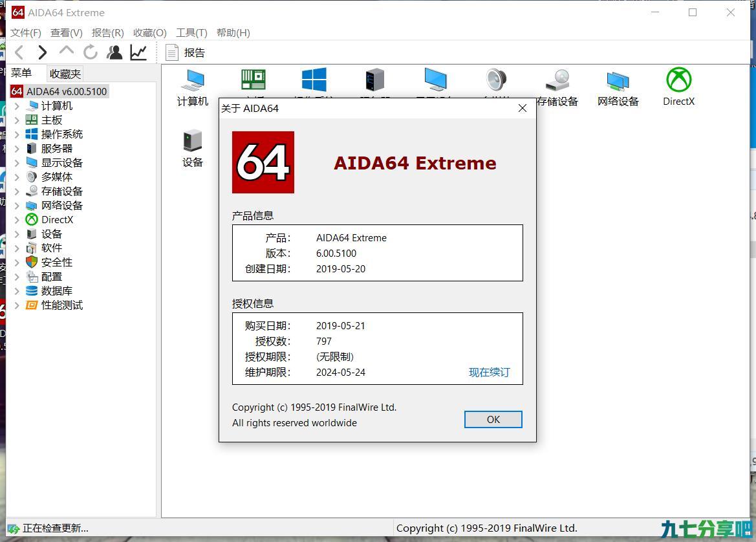This screenshot has height=542, width=756.
Task: Click the AIDA64 Extreme title bar icon
Action: click(18, 12)
